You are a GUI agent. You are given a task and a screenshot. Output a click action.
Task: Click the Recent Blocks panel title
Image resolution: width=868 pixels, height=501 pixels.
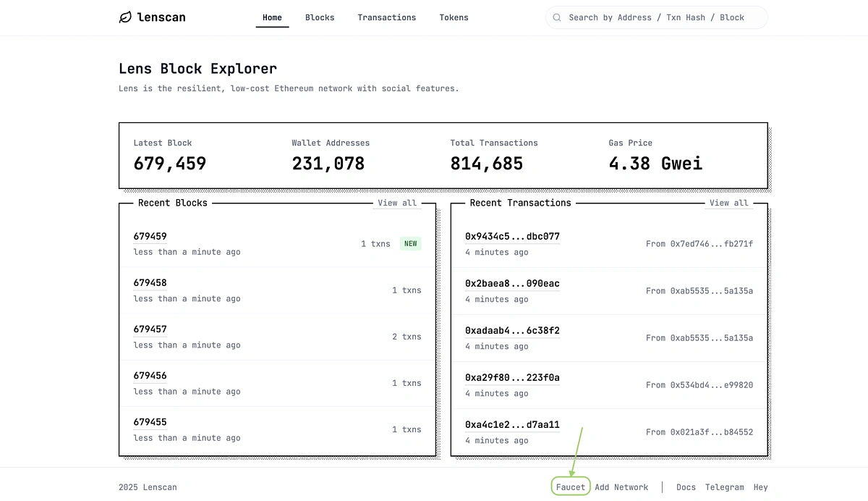point(173,203)
